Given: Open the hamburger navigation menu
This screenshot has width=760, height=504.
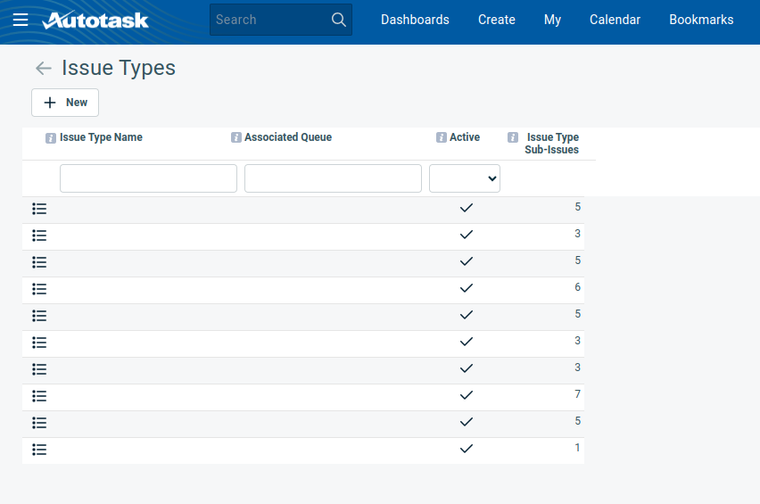Looking at the screenshot, I should 20,20.
